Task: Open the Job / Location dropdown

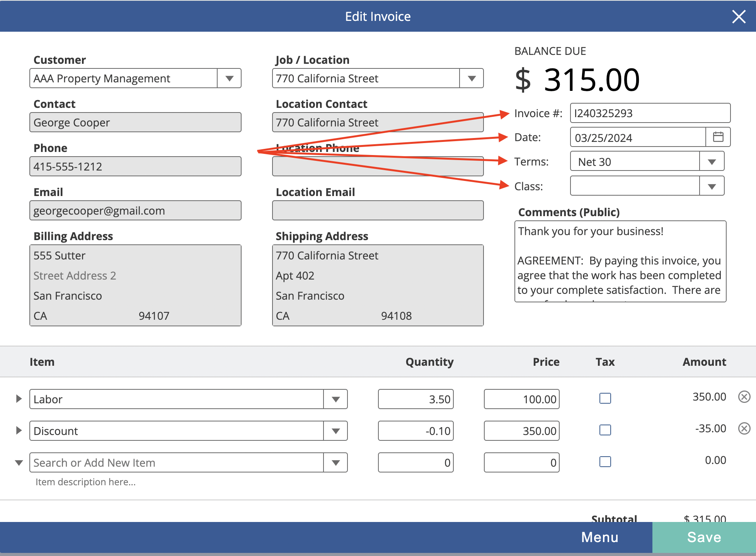Action: [x=472, y=78]
